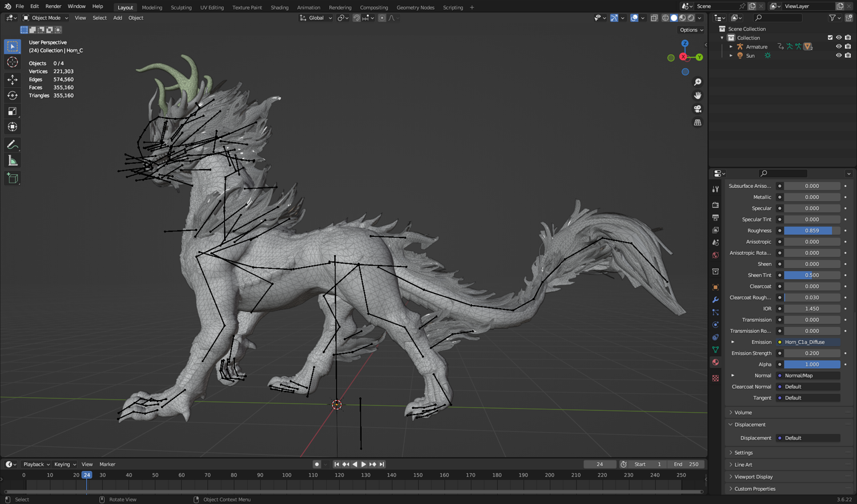Hide the Armature object in viewport
Image resolution: width=857 pixels, height=504 pixels.
(x=839, y=47)
